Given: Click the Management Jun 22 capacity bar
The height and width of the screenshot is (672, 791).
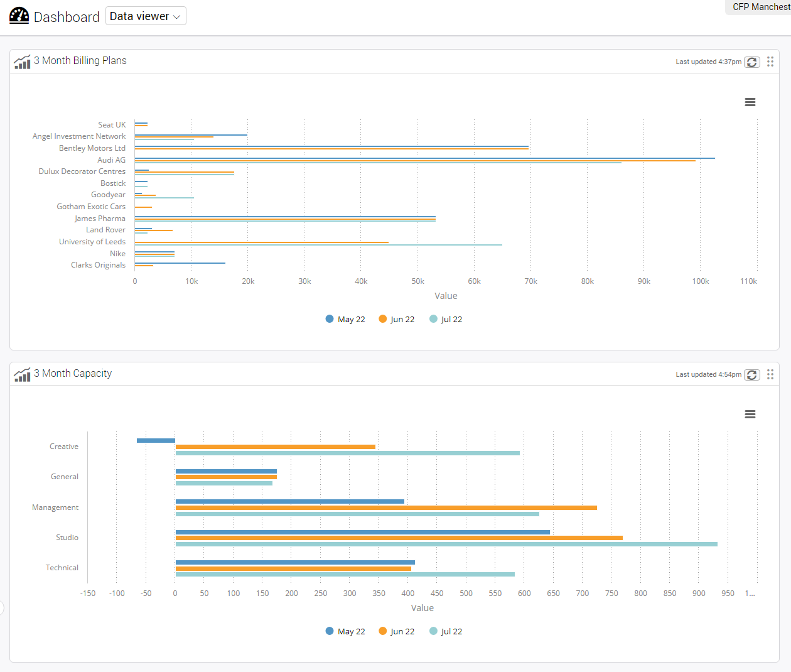Looking at the screenshot, I should click(x=386, y=507).
